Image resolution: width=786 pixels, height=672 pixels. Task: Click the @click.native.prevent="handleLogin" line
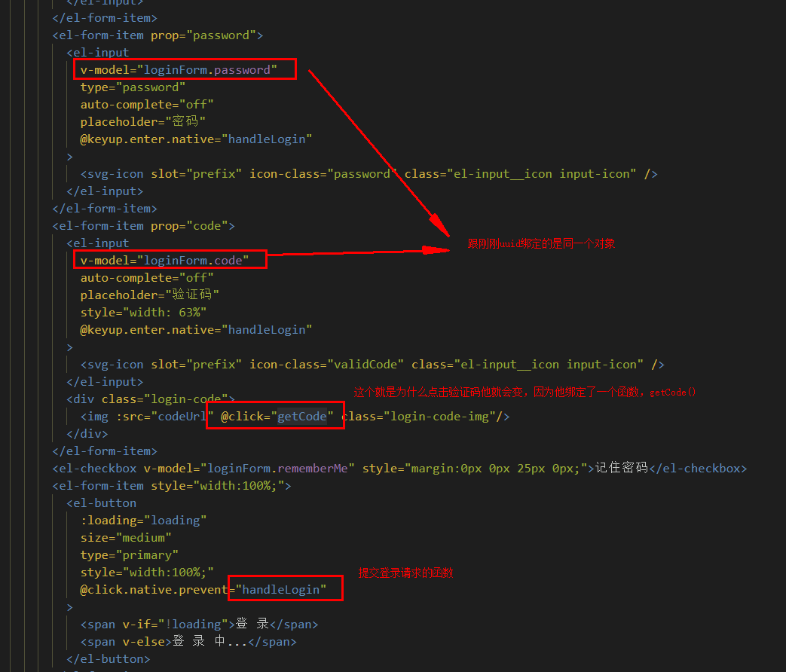pos(203,590)
